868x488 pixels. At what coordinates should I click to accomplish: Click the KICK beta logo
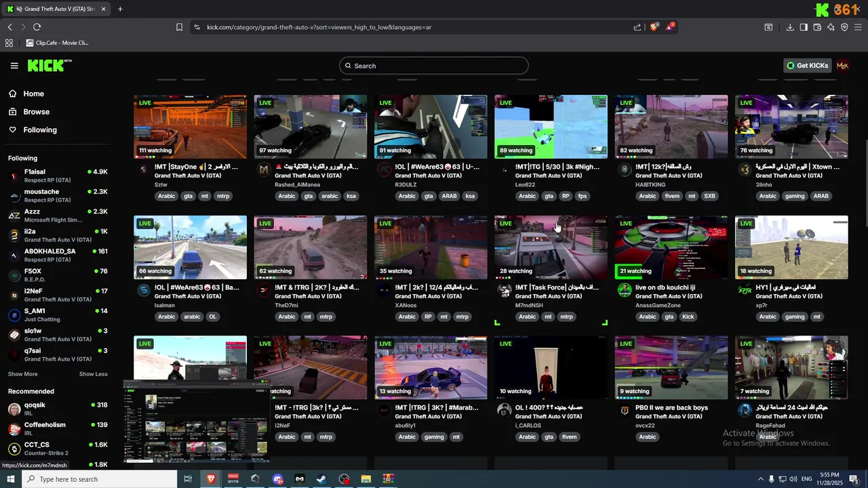50,65
